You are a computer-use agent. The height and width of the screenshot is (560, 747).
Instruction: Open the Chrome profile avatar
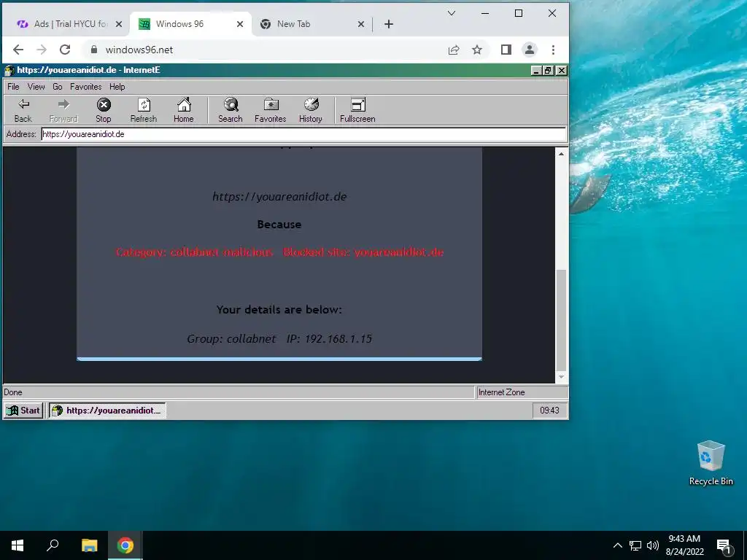530,50
